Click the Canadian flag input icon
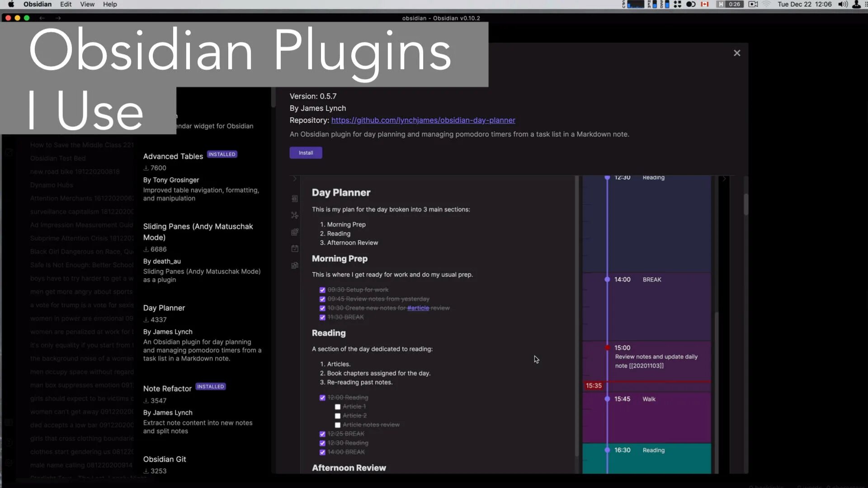This screenshot has height=488, width=868. tap(704, 4)
